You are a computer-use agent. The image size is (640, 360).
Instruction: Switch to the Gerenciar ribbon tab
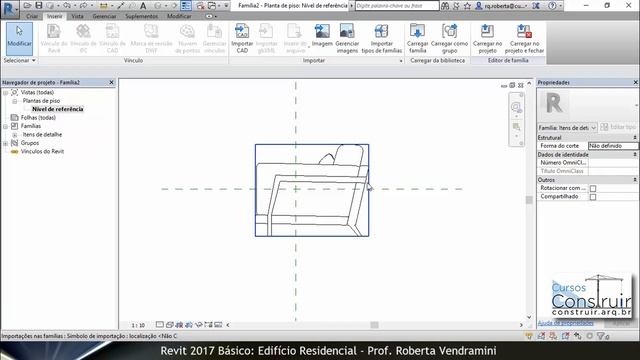click(104, 16)
